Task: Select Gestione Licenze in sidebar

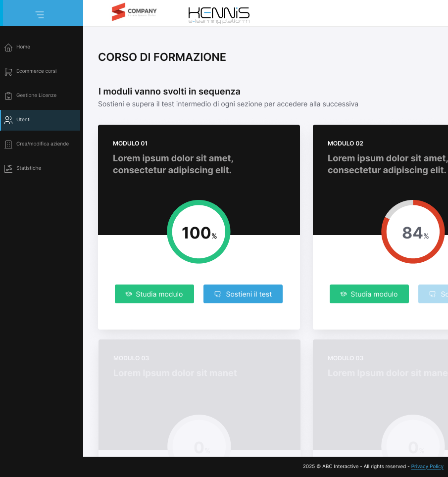Action: [36, 95]
